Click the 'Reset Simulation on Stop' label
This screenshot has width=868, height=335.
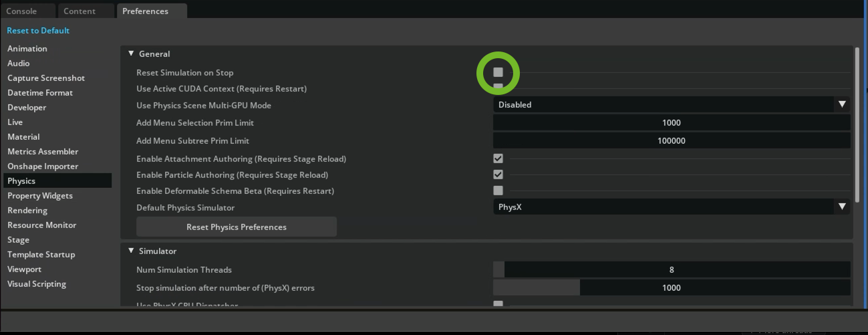tap(185, 72)
